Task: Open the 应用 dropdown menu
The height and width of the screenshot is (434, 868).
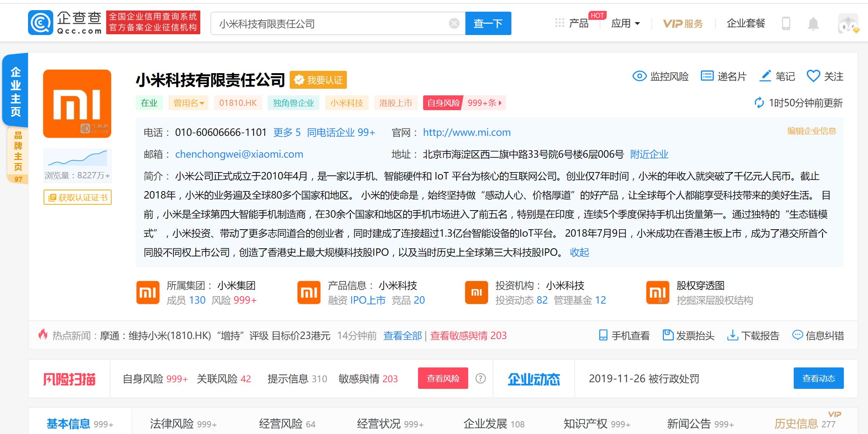Action: click(x=625, y=24)
